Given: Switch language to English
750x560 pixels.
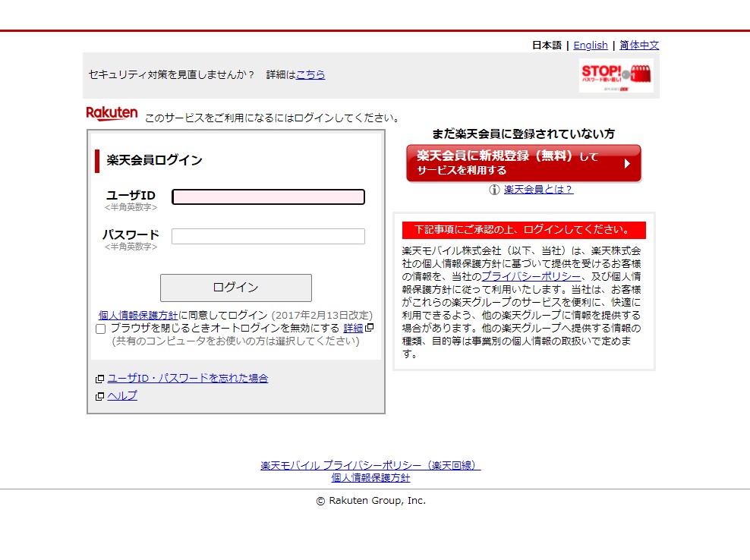Looking at the screenshot, I should click(591, 46).
